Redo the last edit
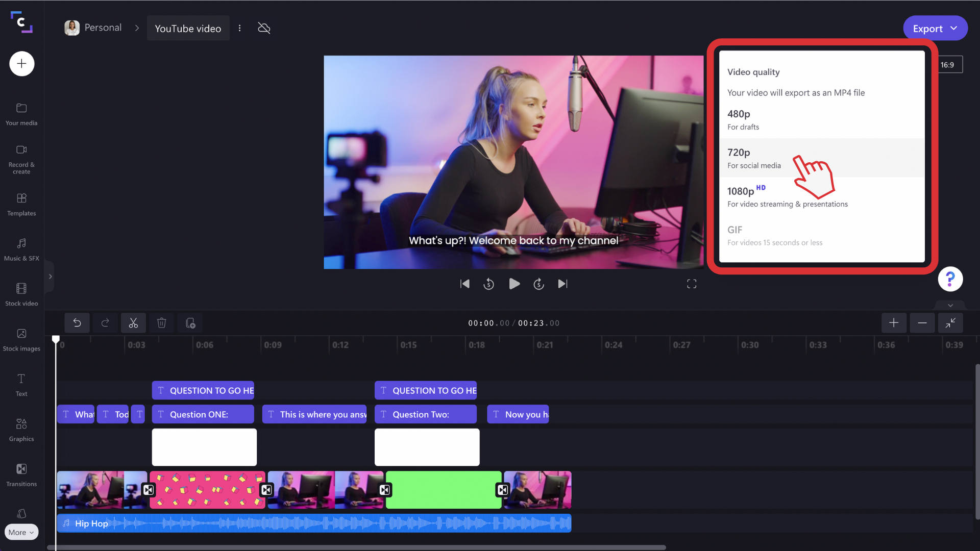The width and height of the screenshot is (980, 551). 105,323
